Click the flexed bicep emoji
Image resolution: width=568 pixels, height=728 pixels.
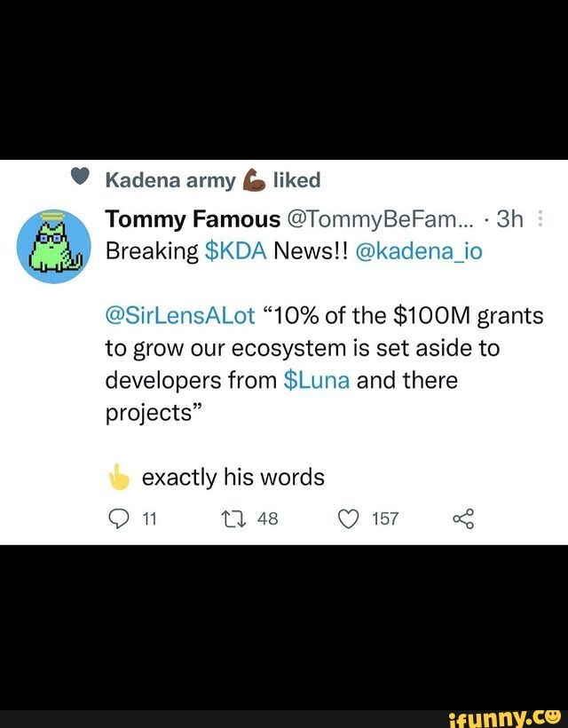[x=253, y=181]
